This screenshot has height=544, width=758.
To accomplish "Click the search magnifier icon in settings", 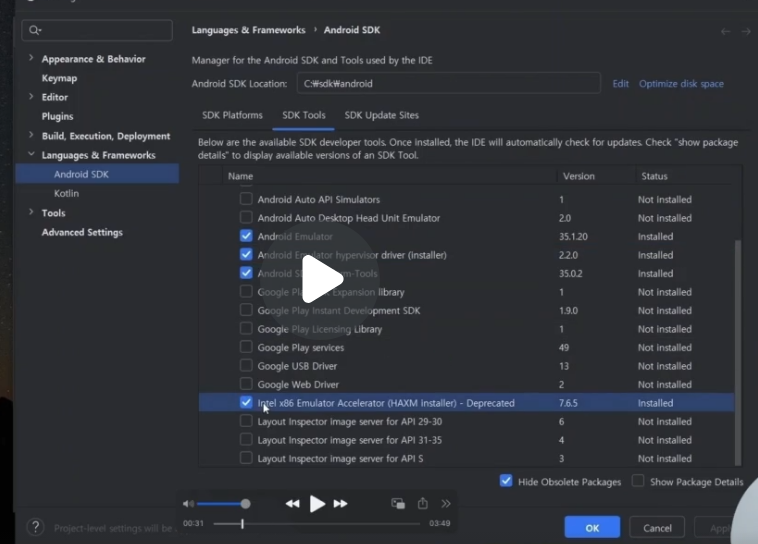I will [x=34, y=30].
